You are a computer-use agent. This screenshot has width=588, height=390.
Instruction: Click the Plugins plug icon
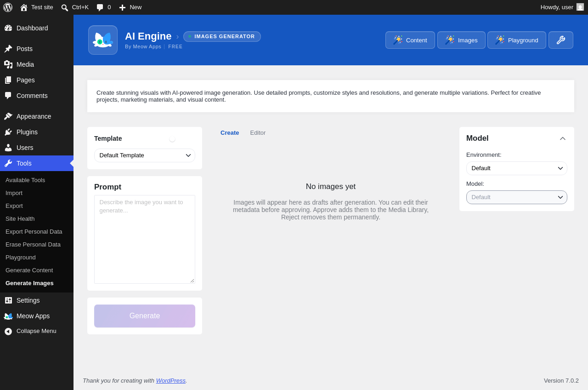coord(8,132)
